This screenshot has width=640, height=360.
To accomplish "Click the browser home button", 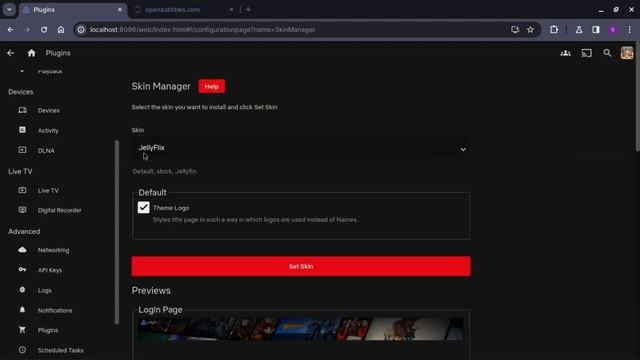I will [61, 29].
